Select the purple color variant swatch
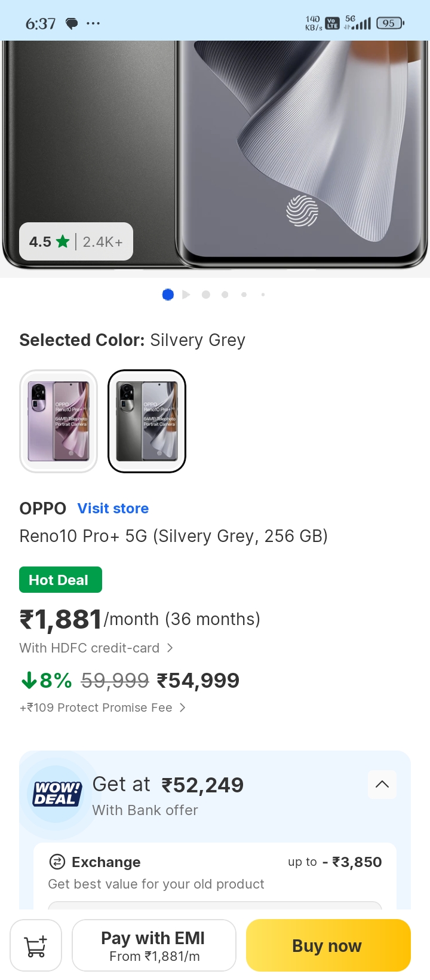This screenshot has width=430, height=980. click(x=59, y=421)
